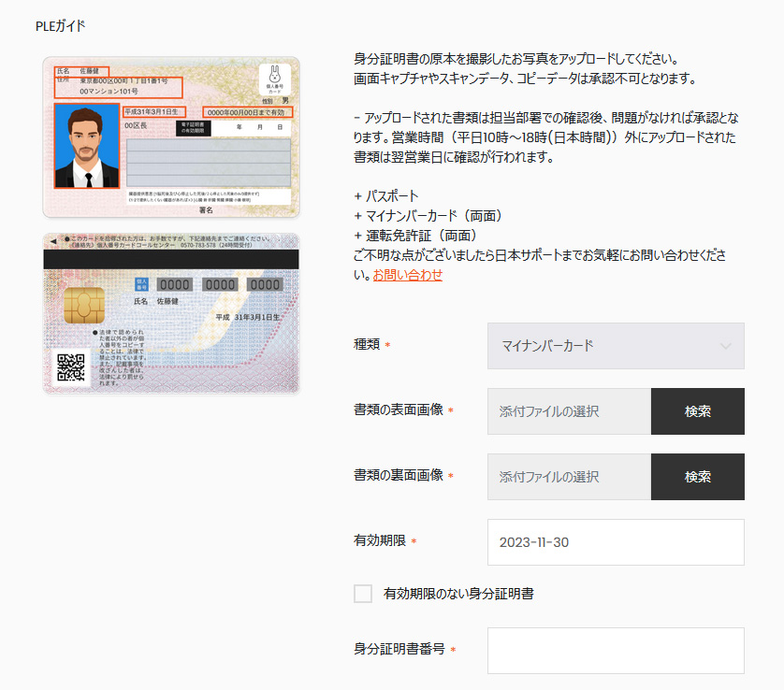Click the 身分証明書番号 label

pyautogui.click(x=399, y=649)
